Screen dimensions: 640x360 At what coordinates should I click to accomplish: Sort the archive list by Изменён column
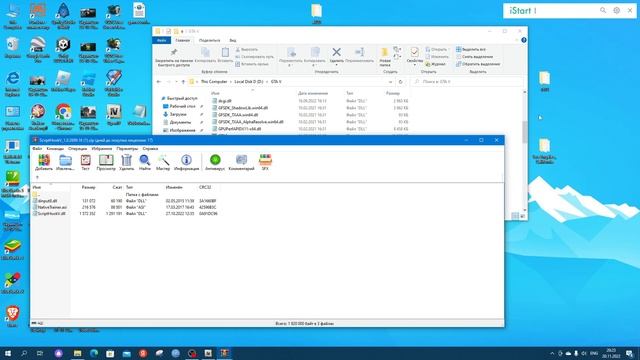coord(174,187)
